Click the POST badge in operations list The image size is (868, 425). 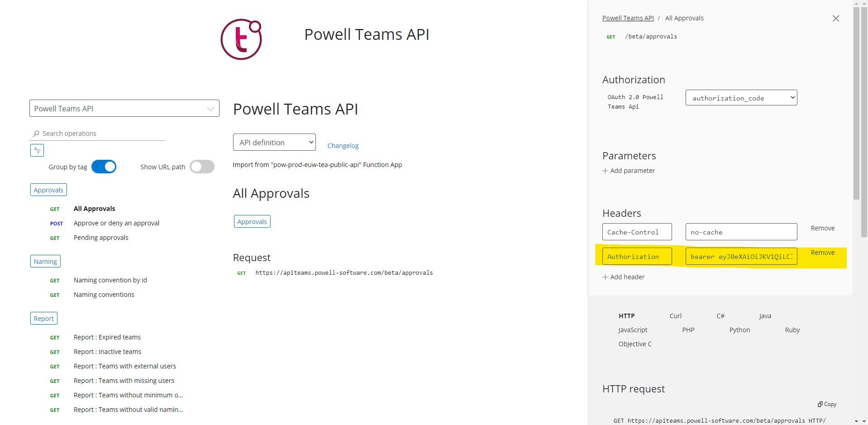coord(57,224)
